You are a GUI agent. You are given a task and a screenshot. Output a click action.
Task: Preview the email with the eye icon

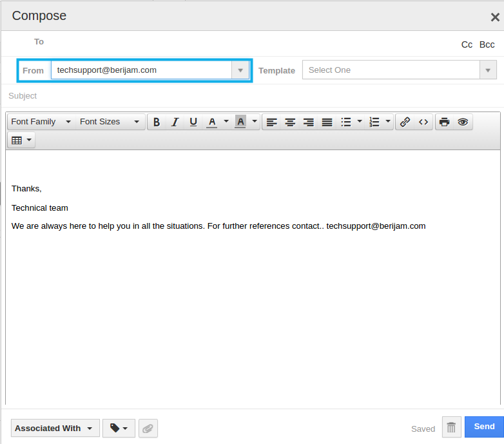click(463, 122)
